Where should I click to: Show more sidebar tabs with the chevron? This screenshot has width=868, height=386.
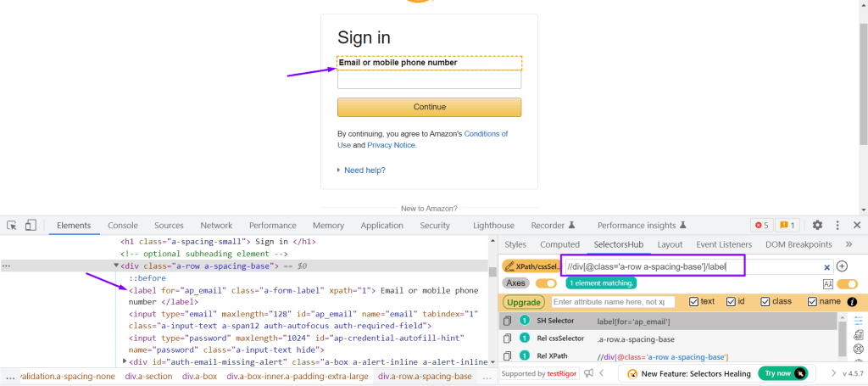[849, 245]
